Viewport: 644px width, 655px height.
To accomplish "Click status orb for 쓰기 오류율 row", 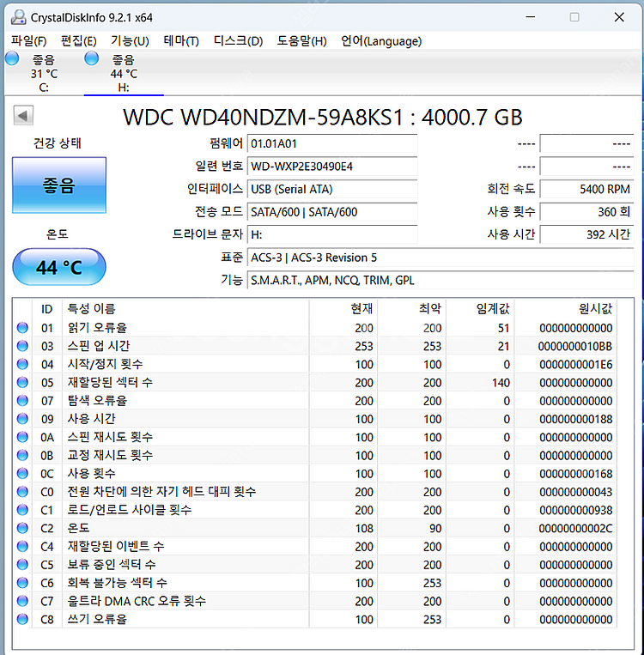I will (x=22, y=619).
